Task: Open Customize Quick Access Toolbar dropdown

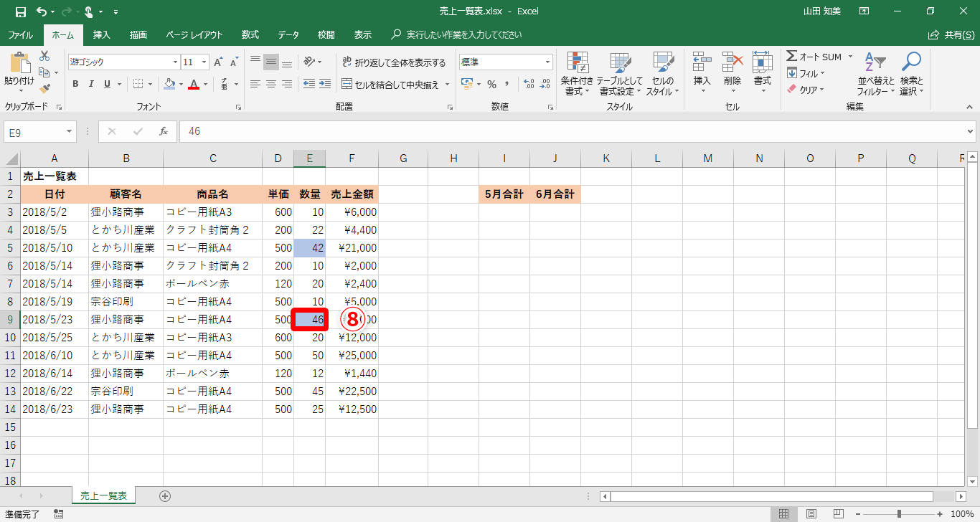Action: [x=116, y=11]
